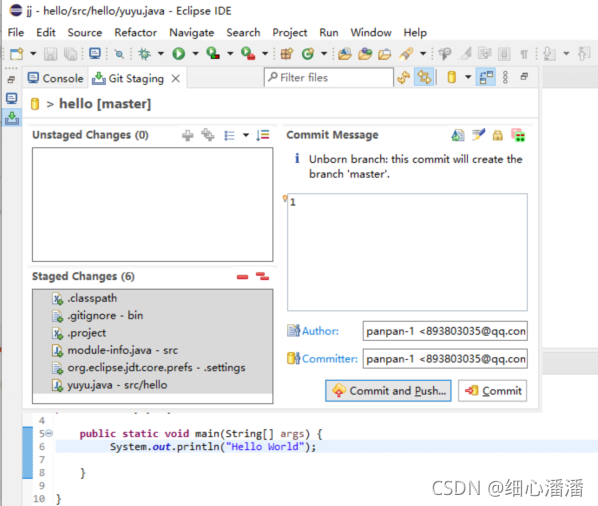598x506 pixels.
Task: Select staged file org.eclipse.jdt.core.prefs
Action: pyautogui.click(x=153, y=368)
